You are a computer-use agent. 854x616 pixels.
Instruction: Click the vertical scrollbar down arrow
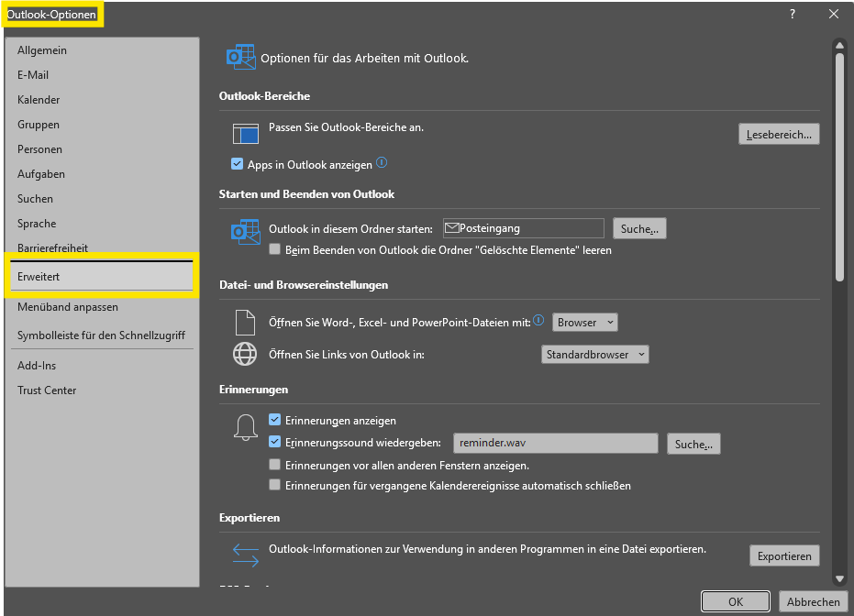click(839, 578)
